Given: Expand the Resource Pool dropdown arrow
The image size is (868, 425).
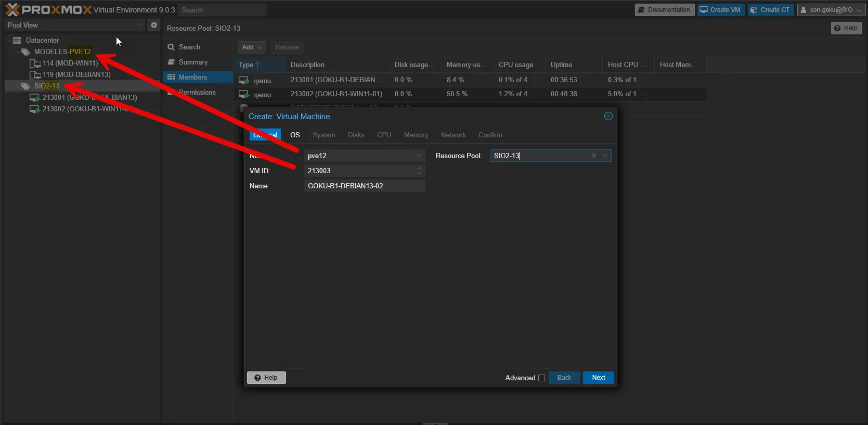Looking at the screenshot, I should (605, 156).
